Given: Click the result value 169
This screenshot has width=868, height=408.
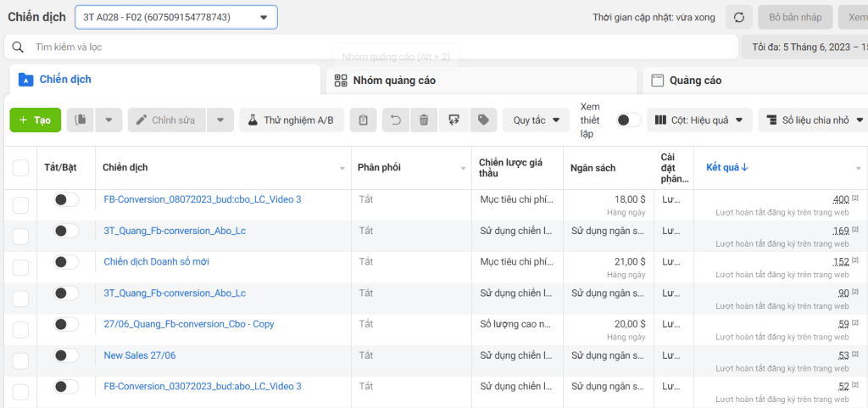Looking at the screenshot, I should (x=842, y=231).
